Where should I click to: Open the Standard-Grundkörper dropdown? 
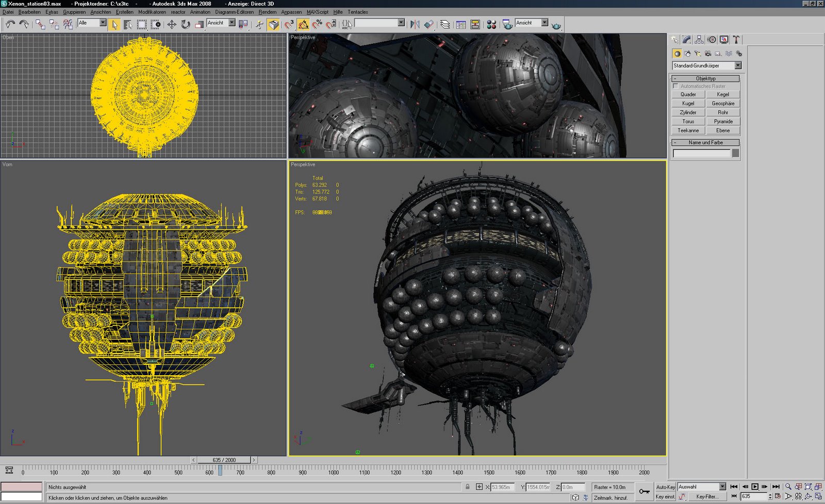738,65
